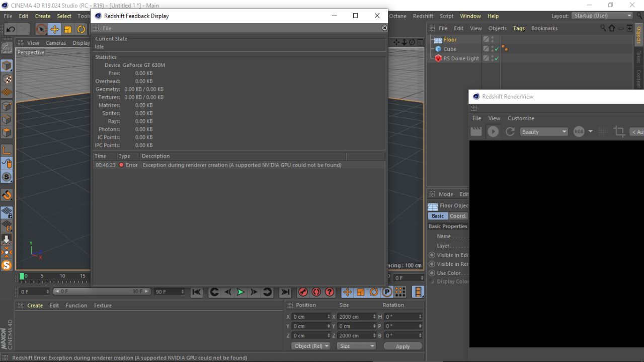Open the filmstrip timeline layout icon
The width and height of the screenshot is (644, 362).
[x=418, y=292]
